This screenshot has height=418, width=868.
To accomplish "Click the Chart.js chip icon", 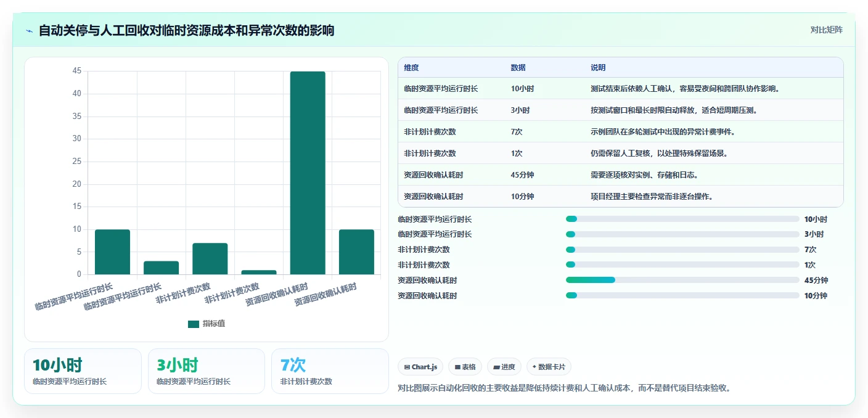I will [x=407, y=367].
